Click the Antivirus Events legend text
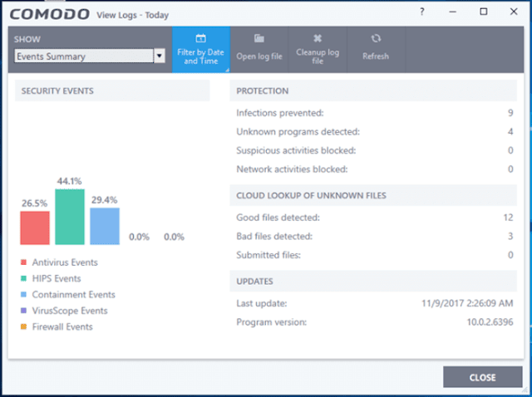The width and height of the screenshot is (532, 397). pyautogui.click(x=65, y=262)
